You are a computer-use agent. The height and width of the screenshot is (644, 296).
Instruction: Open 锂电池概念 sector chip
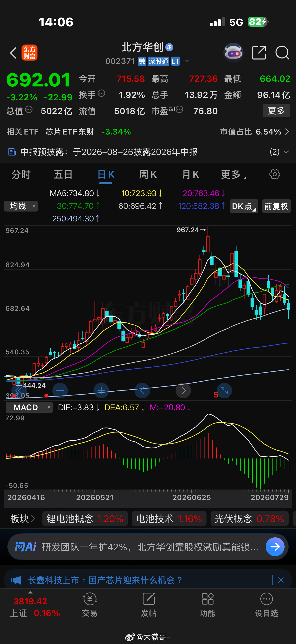tap(85, 519)
